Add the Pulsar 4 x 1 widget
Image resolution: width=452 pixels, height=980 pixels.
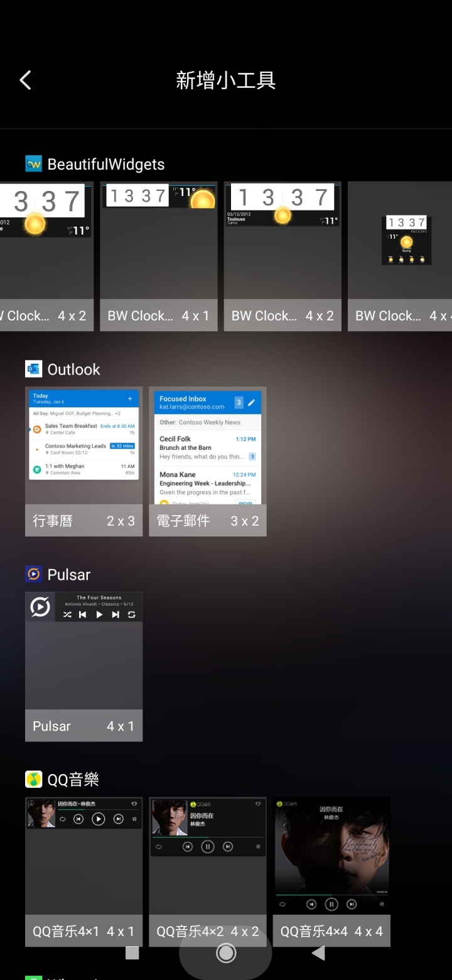(83, 667)
